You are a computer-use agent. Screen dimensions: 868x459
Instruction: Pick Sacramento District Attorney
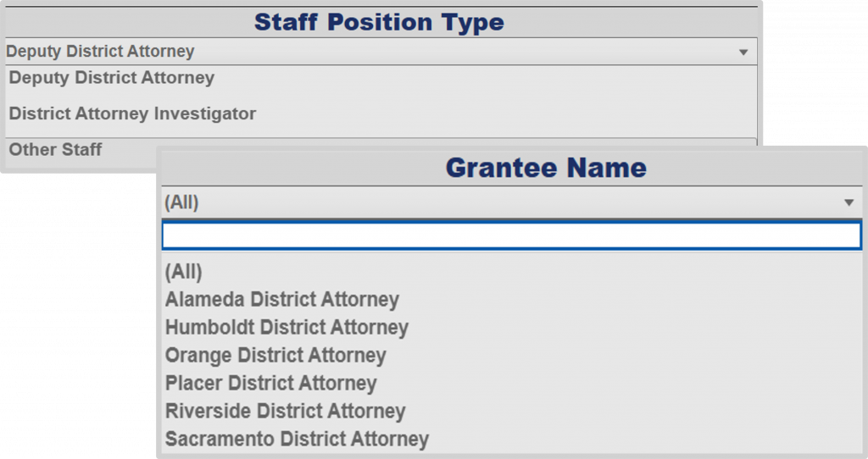[297, 439]
